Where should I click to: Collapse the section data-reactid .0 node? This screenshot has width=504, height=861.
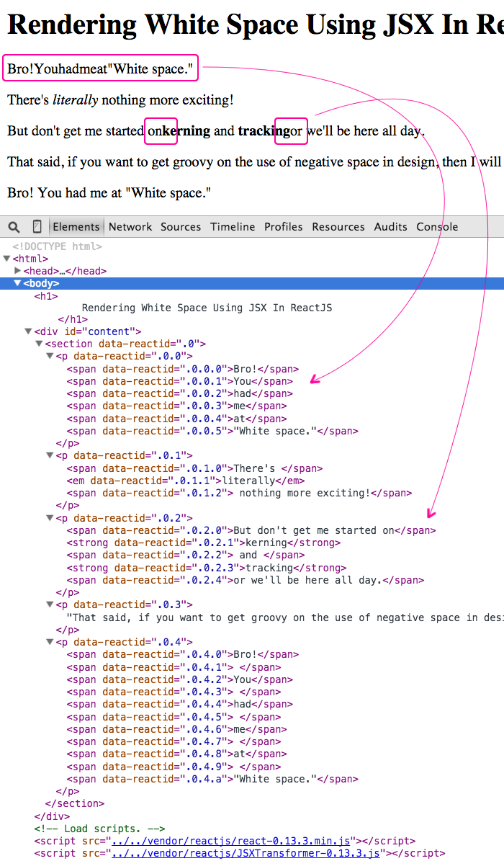pyautogui.click(x=40, y=344)
